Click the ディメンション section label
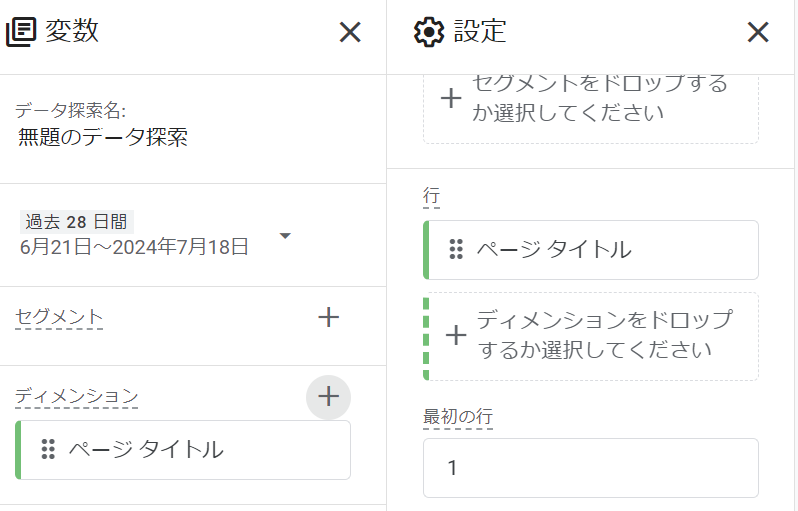The image size is (798, 511). coord(76,396)
